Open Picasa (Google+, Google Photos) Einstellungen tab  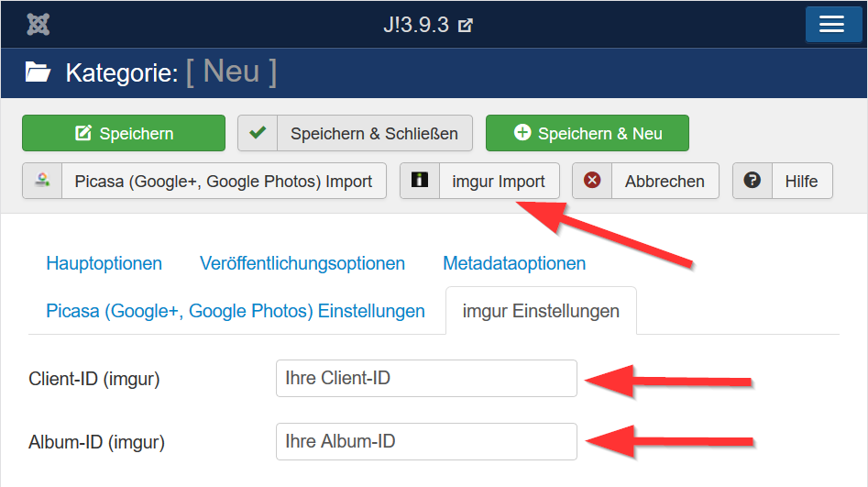click(236, 311)
